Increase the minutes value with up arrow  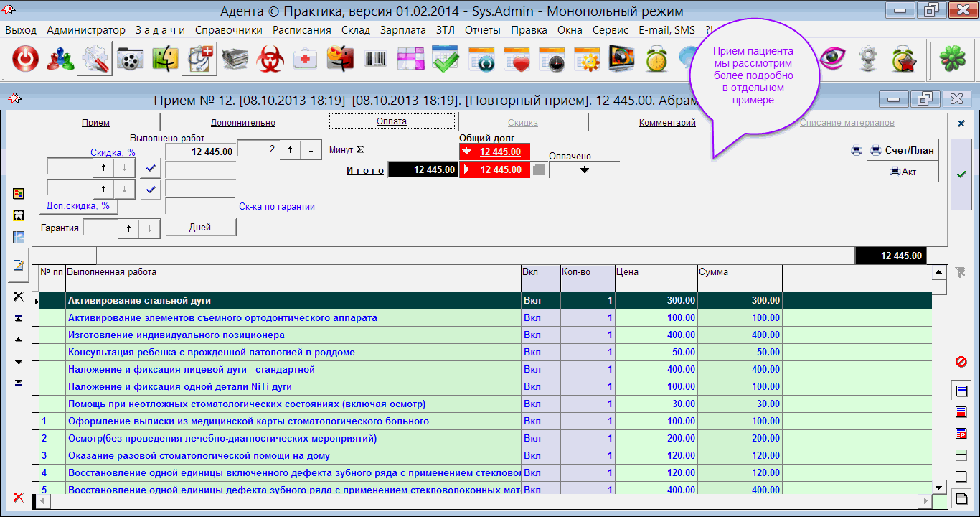[x=290, y=150]
